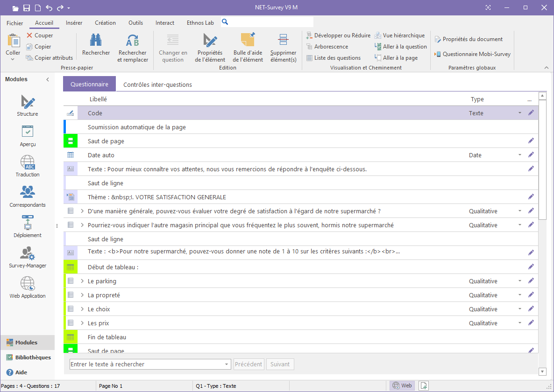Screen dimensions: 554x392
Task: Click Aller à la question
Action: pyautogui.click(x=401, y=47)
